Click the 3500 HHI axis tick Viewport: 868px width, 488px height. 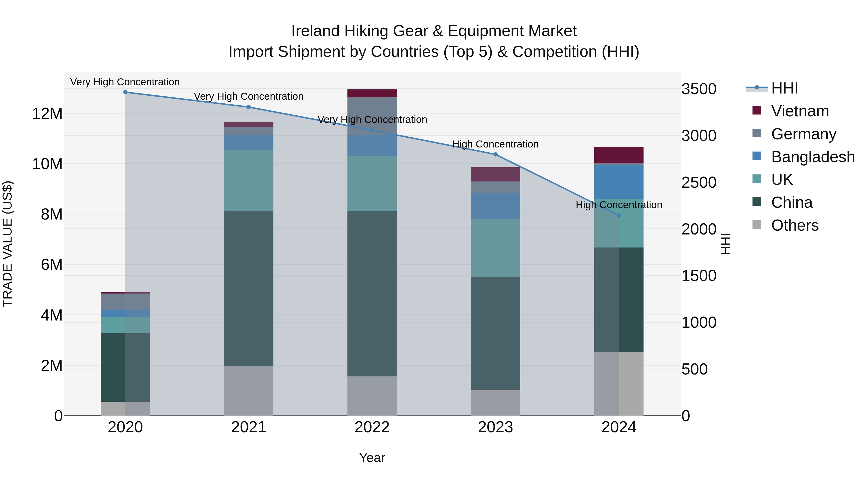699,89
